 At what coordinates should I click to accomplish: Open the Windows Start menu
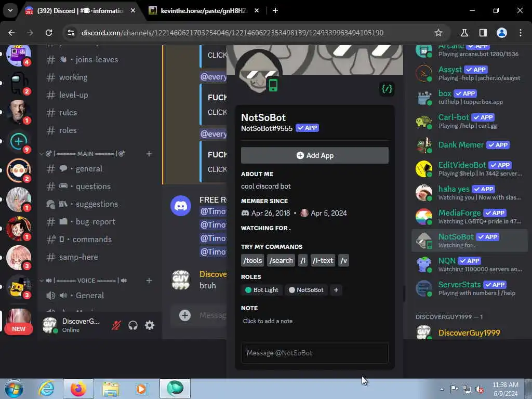14,389
